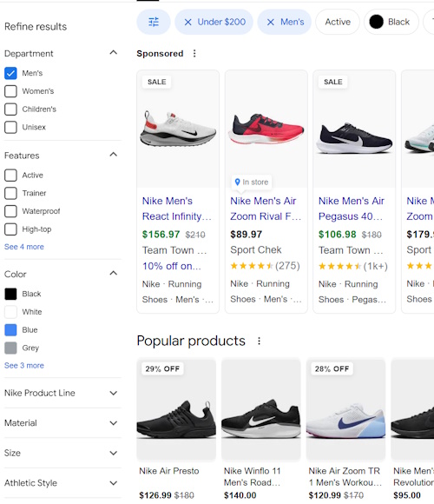This screenshot has height=504, width=434.
Task: Check the Children's department checkbox
Action: tap(10, 109)
